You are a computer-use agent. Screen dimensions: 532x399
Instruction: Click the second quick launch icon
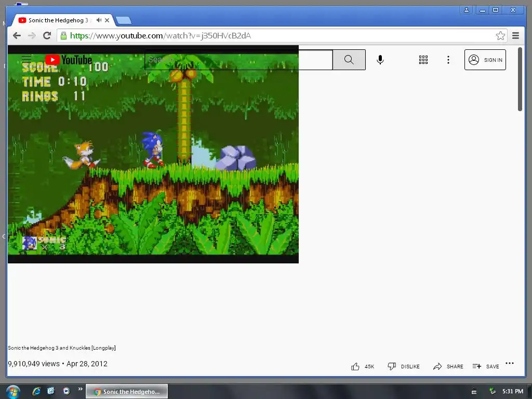click(x=51, y=391)
